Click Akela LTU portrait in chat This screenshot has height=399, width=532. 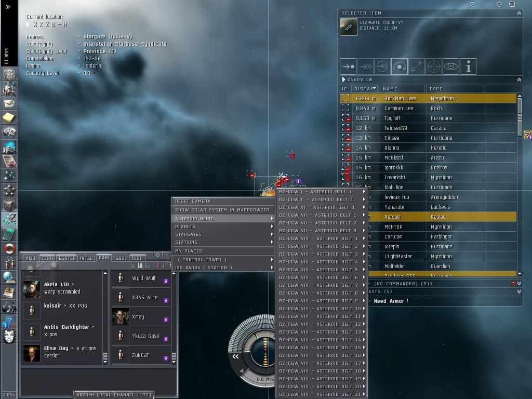click(32, 289)
